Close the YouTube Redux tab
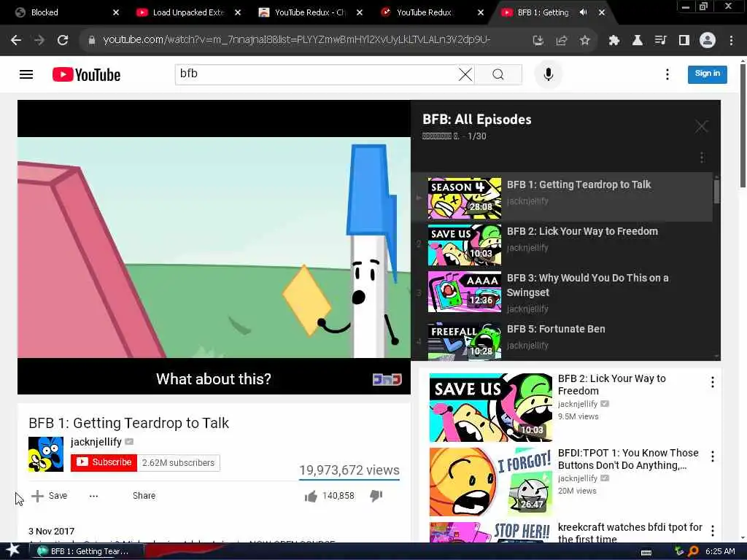Screen dimensions: 747x560 pos(481,12)
